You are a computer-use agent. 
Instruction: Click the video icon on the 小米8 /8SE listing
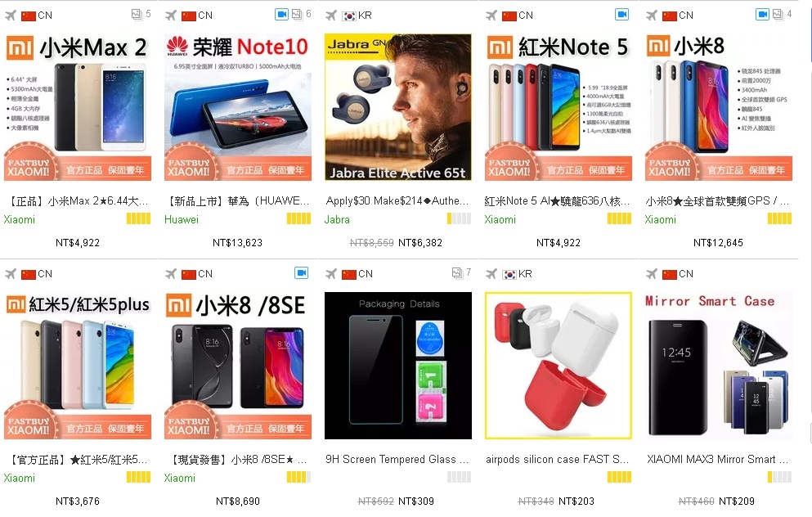(x=302, y=272)
